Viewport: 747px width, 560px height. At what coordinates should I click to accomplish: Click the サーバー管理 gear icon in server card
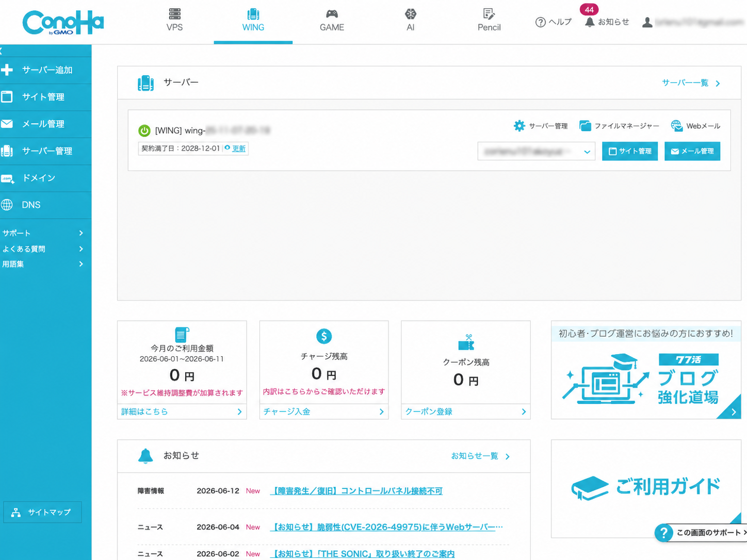(x=519, y=126)
